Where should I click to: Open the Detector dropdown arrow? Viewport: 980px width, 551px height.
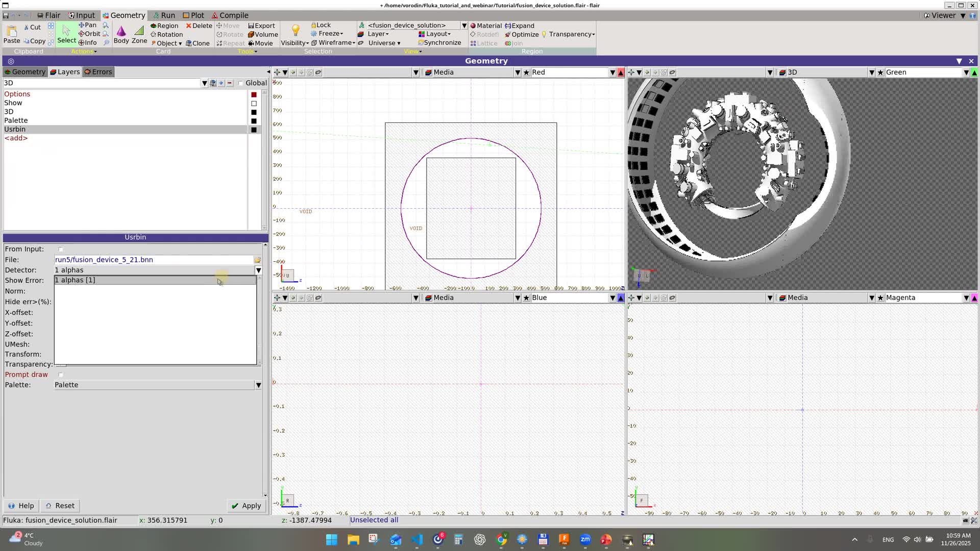(x=258, y=270)
